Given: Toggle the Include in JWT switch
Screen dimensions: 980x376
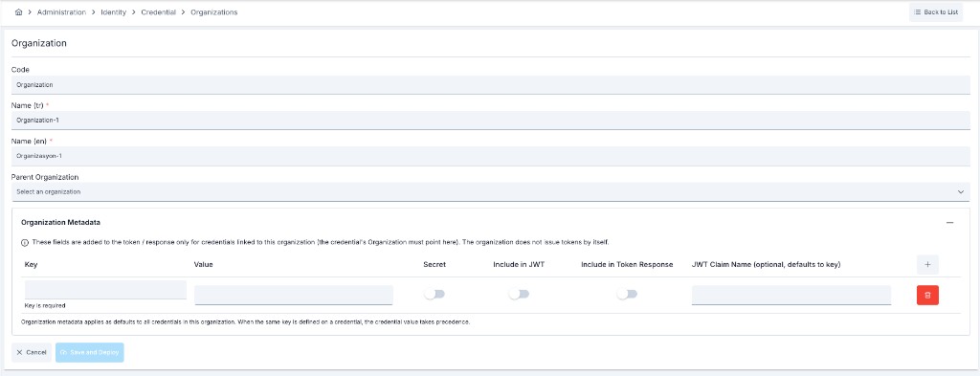Looking at the screenshot, I should [x=519, y=294].
